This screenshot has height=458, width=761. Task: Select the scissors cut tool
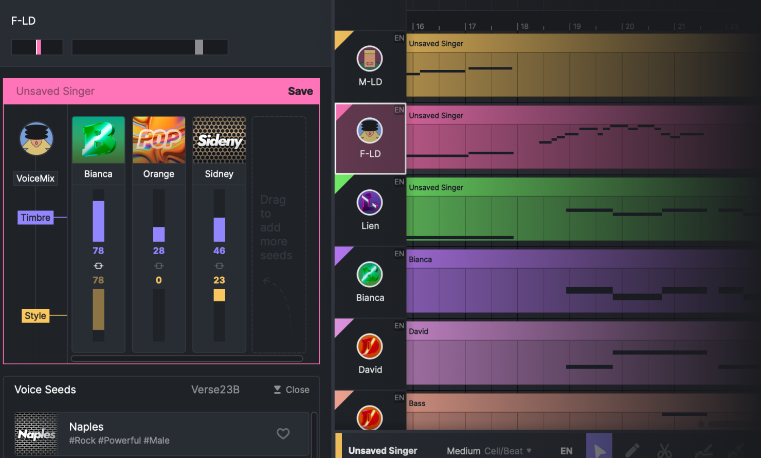(x=664, y=451)
